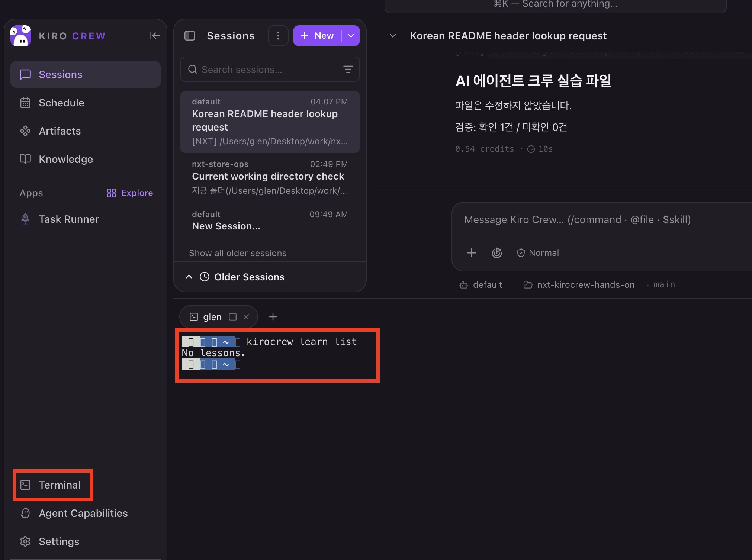The width and height of the screenshot is (752, 560).
Task: Open the sessions more options menu
Action: pyautogui.click(x=278, y=36)
